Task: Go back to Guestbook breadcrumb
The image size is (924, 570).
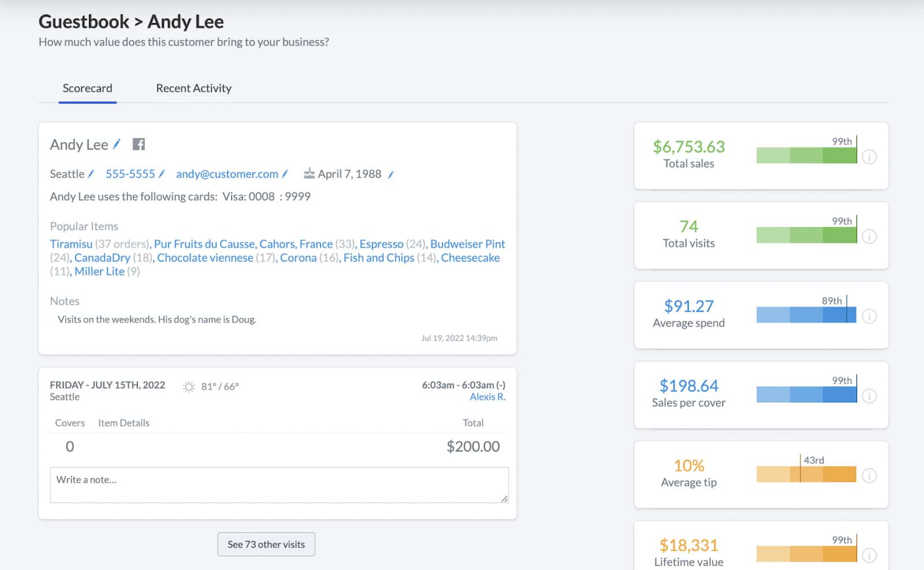Action: [x=84, y=21]
